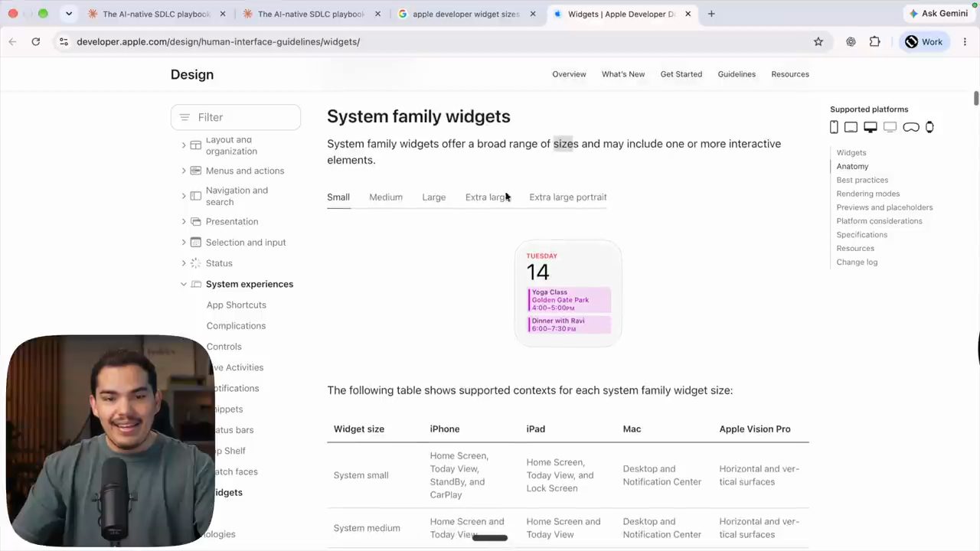980x551 pixels.
Task: Expand the Presentation section
Action: coord(184,221)
